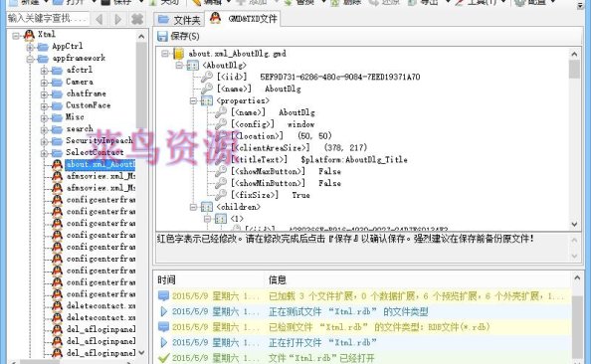Image resolution: width=591 pixels, height=364 pixels.
Task: Click the 信息 column header
Action: (278, 280)
